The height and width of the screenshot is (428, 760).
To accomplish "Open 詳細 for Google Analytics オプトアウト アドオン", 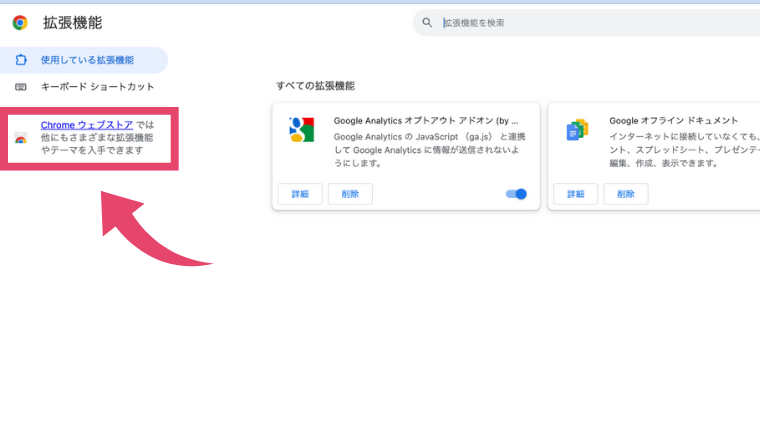I will [x=300, y=194].
